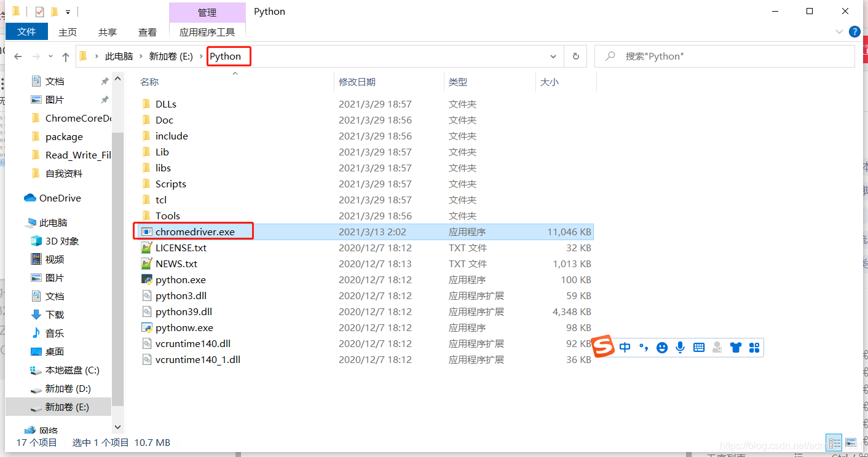Image resolution: width=868 pixels, height=457 pixels.
Task: Open recent locations dropdown arrow
Action: [x=51, y=57]
